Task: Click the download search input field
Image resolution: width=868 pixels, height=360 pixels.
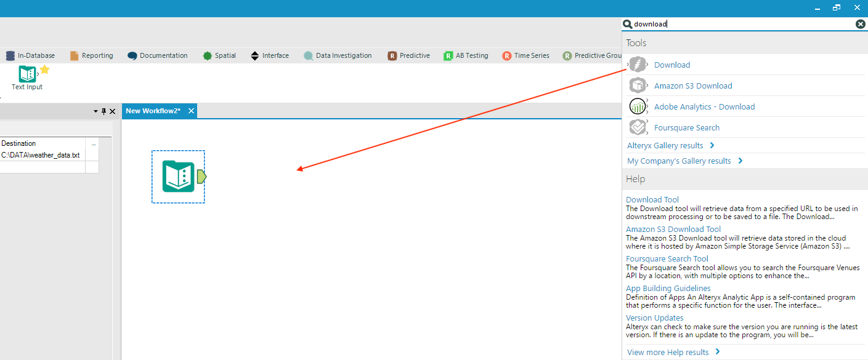Action: tap(744, 24)
